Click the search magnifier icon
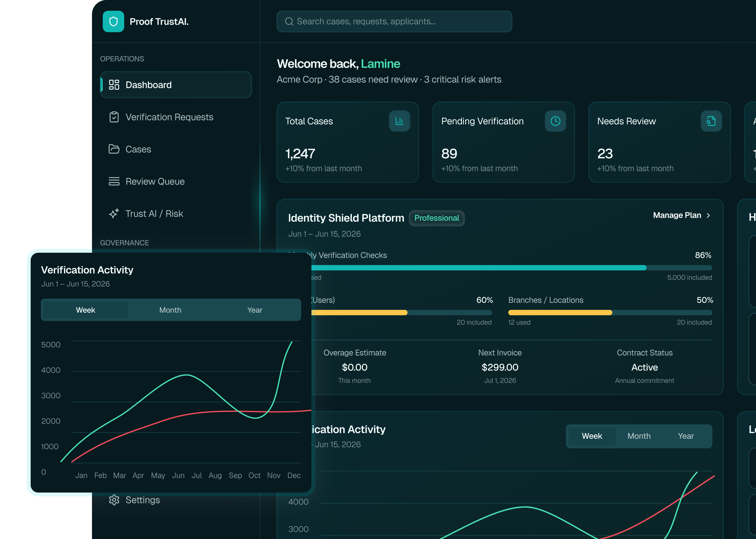756x539 pixels. coord(289,22)
